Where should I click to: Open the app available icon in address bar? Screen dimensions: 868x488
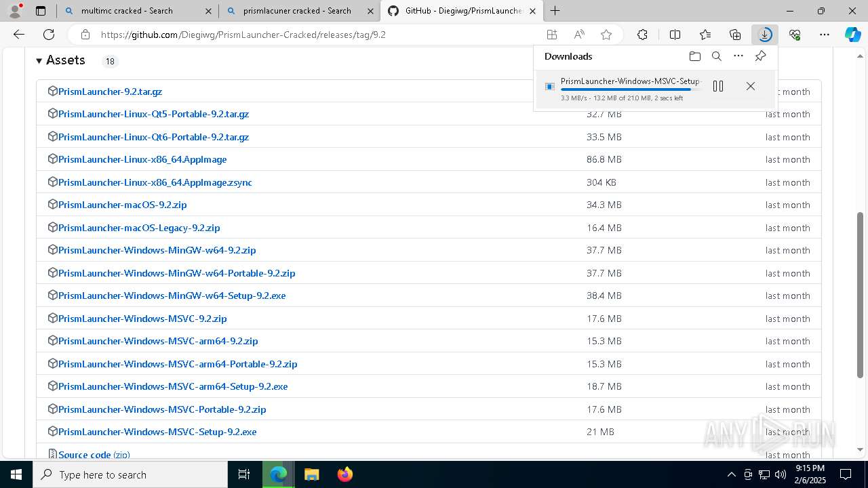[552, 35]
